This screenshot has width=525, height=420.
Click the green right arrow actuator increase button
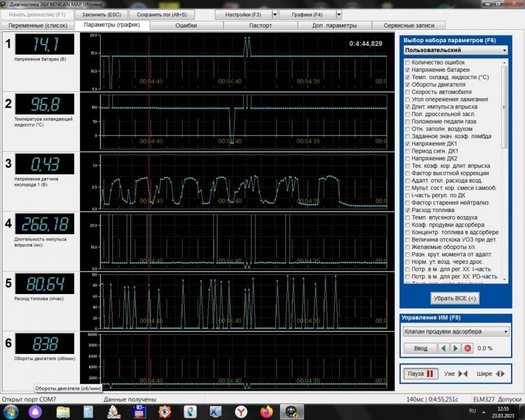(x=455, y=348)
